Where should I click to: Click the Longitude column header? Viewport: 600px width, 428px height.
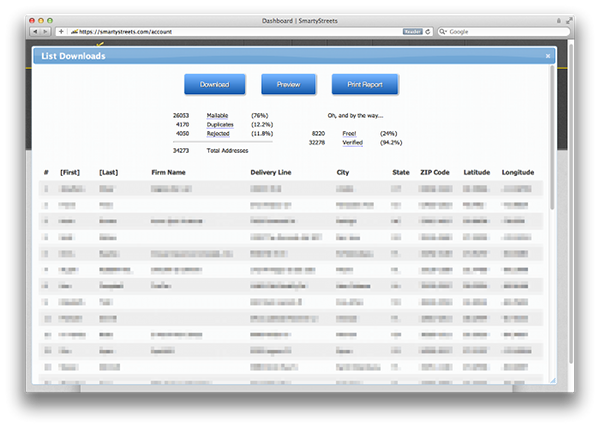[518, 173]
